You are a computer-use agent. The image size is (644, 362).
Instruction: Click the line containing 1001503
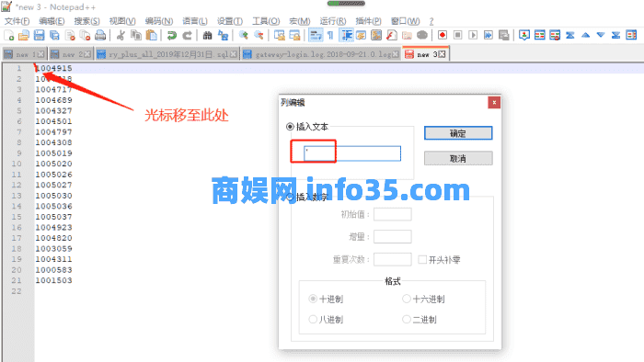[53, 280]
